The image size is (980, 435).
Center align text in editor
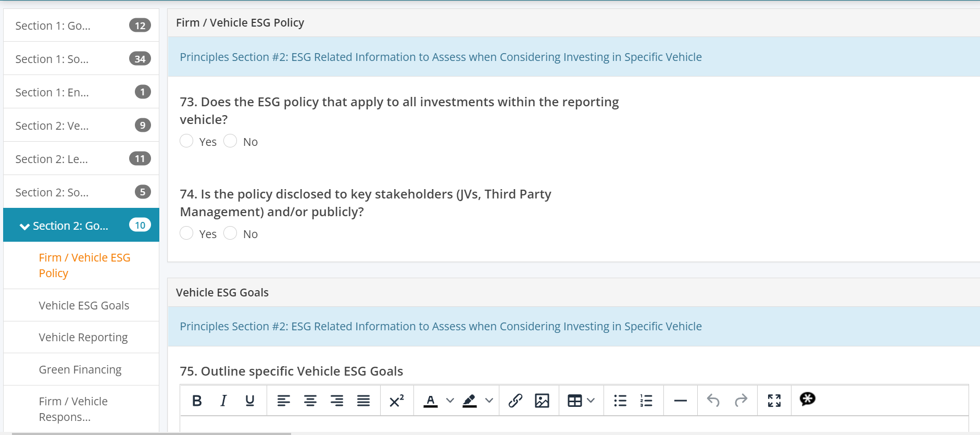tap(310, 401)
